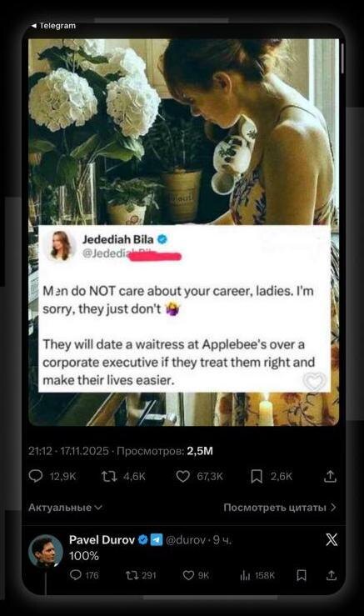
Task: Open the attached tweet image full-screen
Action: click(x=184, y=232)
